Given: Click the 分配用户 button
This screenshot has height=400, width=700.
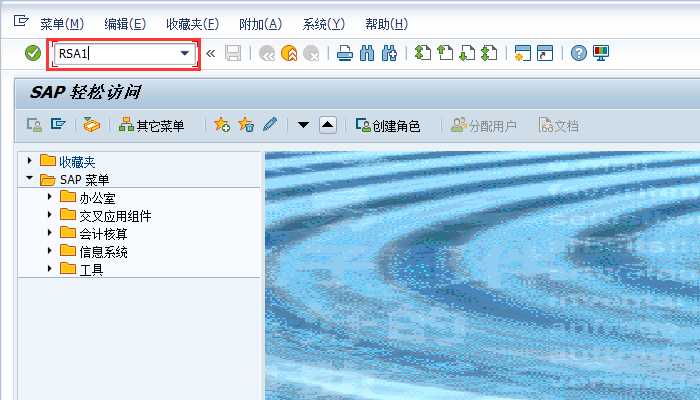Looking at the screenshot, I should [x=483, y=126].
